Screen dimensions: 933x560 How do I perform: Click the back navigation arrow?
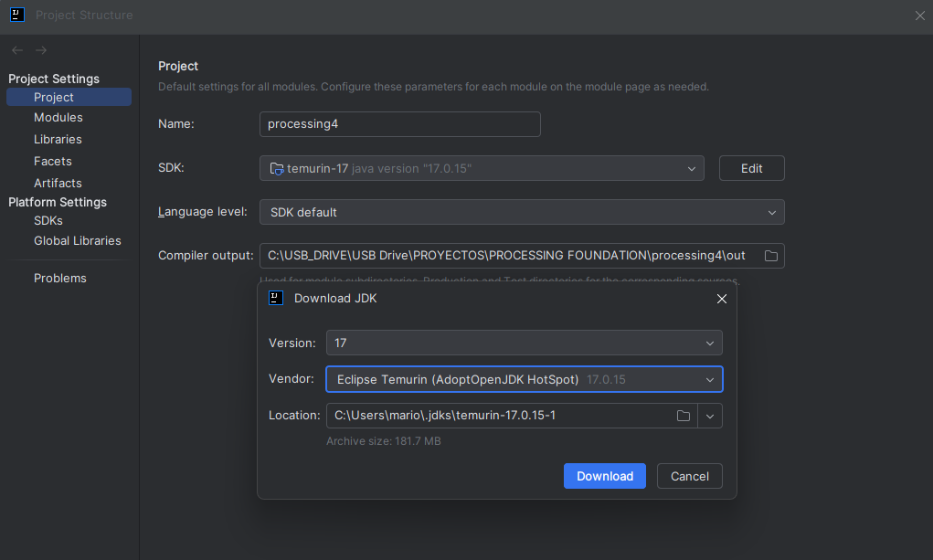click(17, 50)
